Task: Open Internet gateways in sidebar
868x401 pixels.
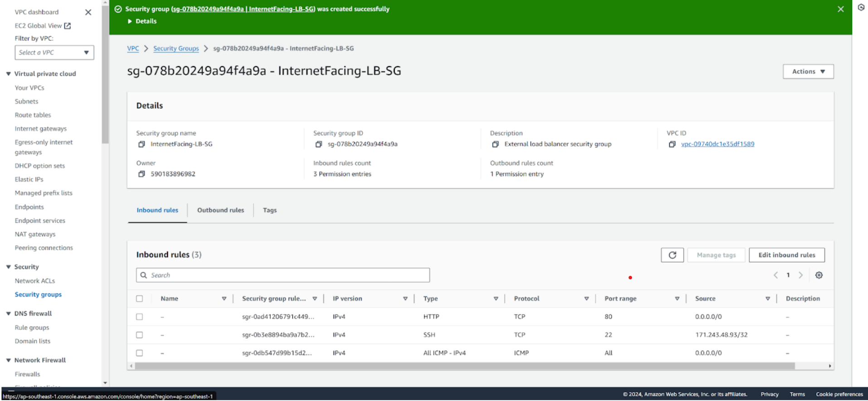Action: (x=40, y=129)
